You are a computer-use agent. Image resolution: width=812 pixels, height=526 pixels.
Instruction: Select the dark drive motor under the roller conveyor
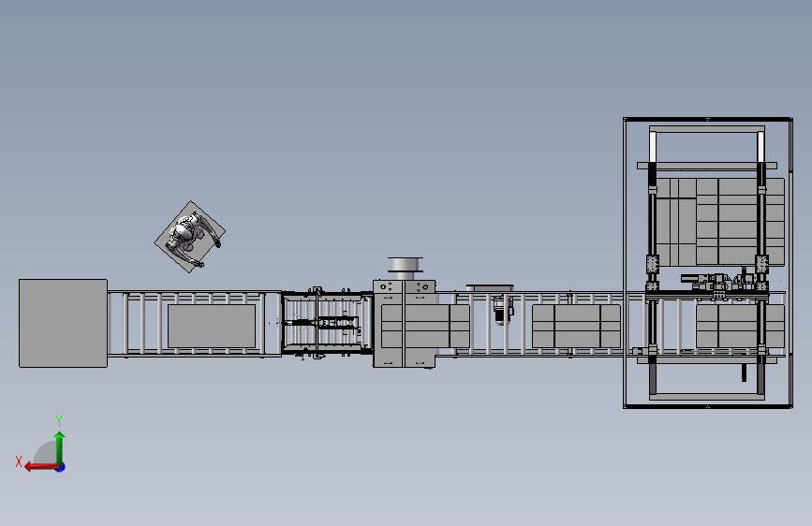click(x=502, y=310)
